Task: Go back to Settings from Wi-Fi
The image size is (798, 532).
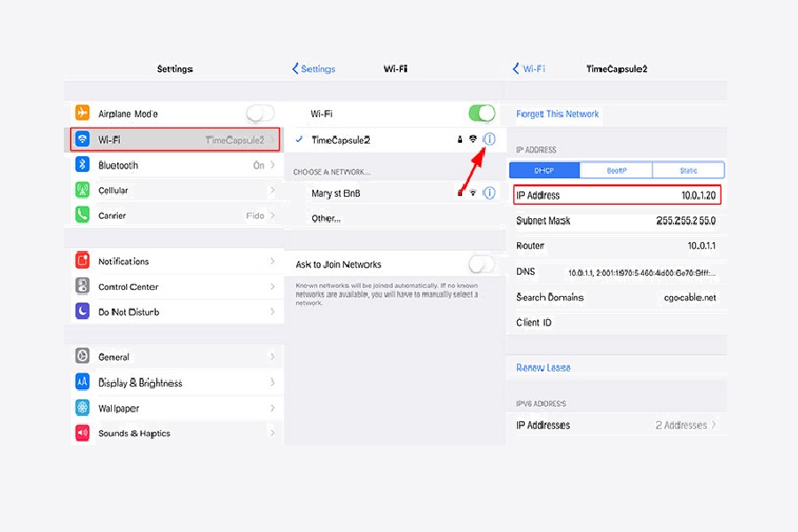Action: pos(314,68)
